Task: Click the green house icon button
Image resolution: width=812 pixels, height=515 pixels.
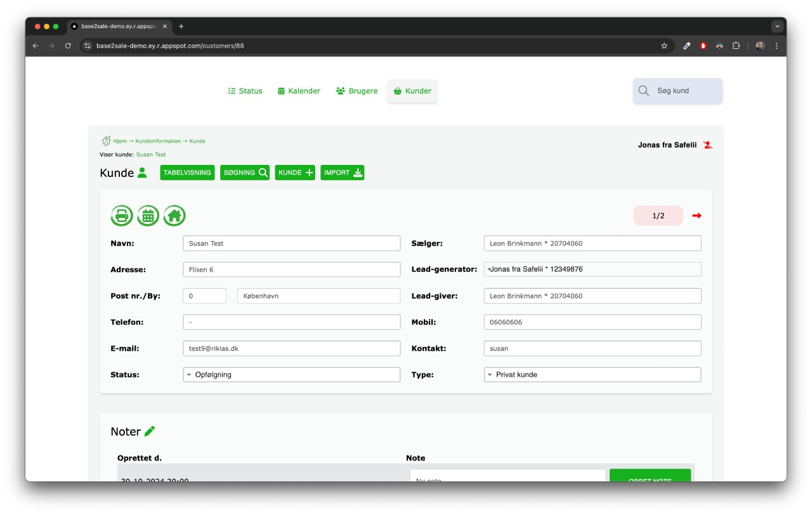Action: (x=174, y=216)
